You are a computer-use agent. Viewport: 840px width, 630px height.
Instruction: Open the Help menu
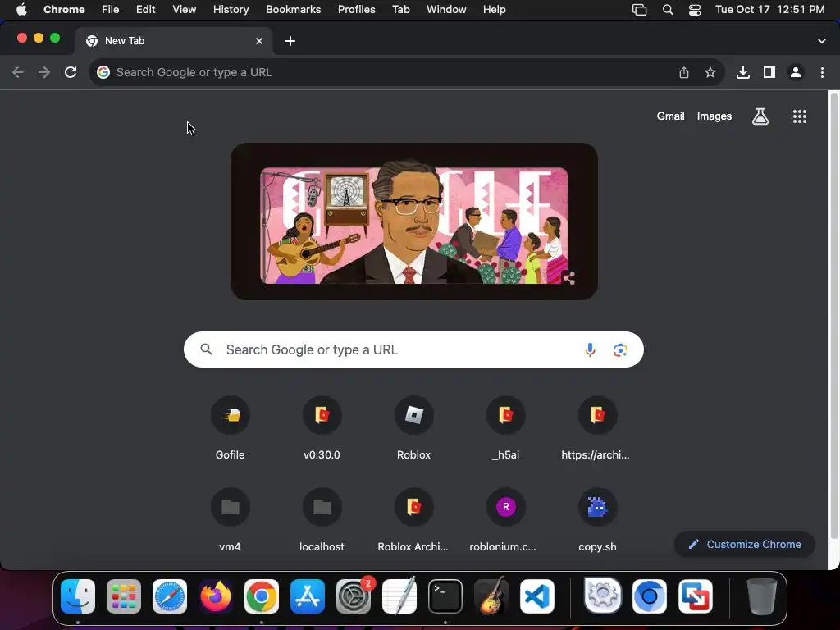coord(494,10)
